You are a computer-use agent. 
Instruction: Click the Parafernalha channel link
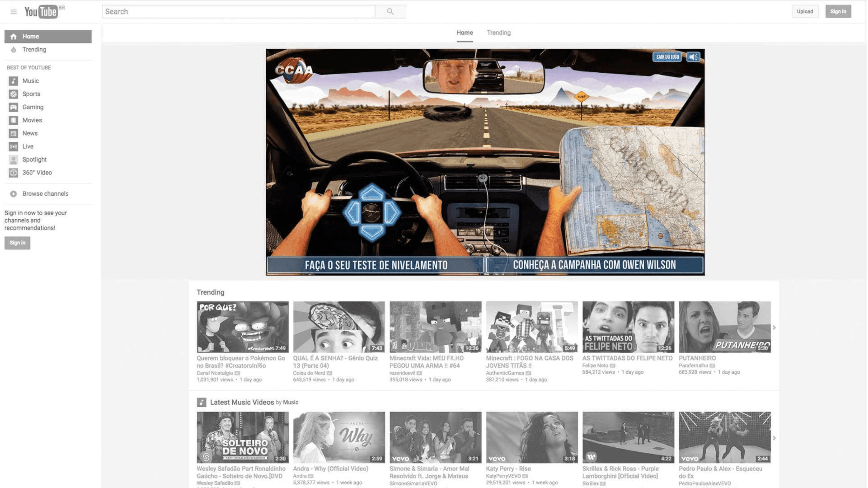click(x=694, y=366)
